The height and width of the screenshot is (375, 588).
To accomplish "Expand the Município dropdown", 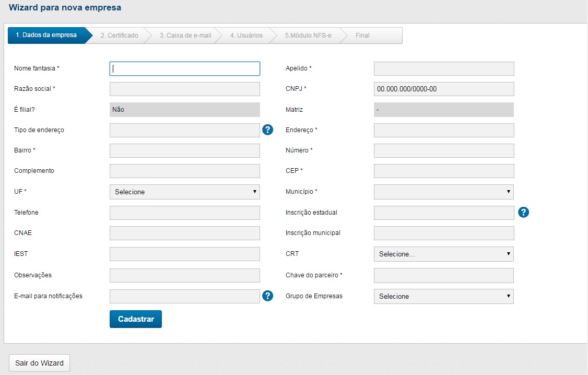I will (x=443, y=192).
